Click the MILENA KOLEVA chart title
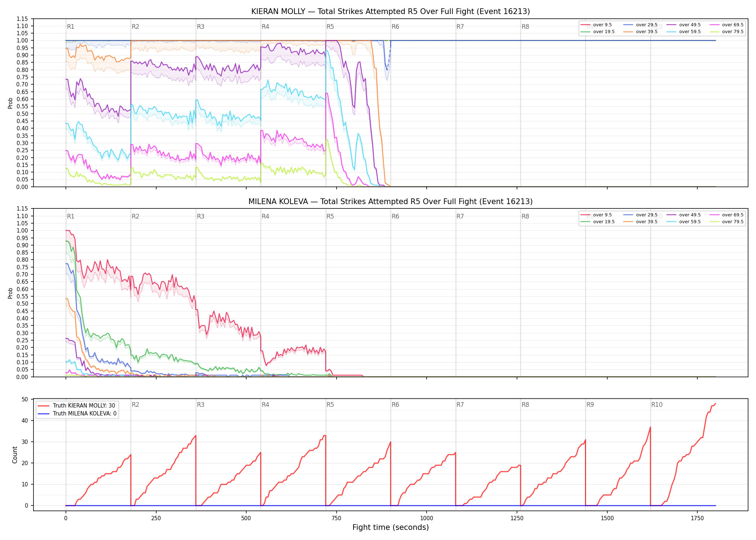The image size is (756, 540). (391, 202)
